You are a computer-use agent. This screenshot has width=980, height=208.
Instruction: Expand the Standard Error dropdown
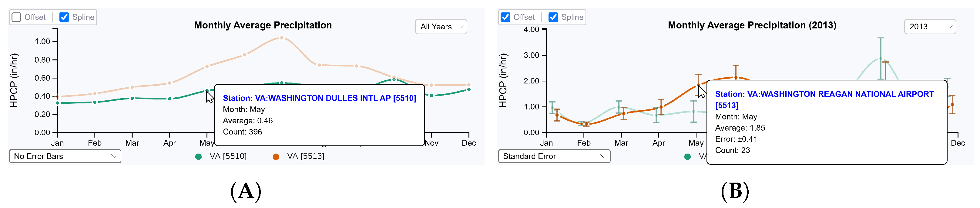[x=554, y=156]
